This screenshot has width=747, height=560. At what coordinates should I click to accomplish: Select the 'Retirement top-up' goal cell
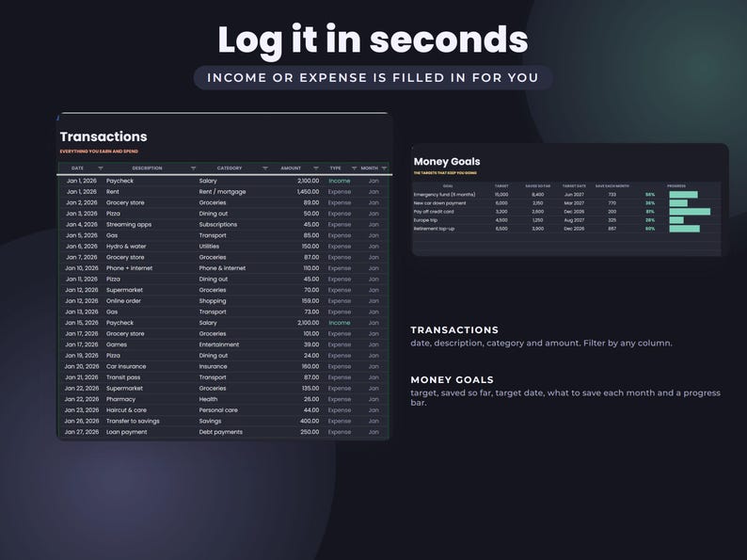coord(434,229)
